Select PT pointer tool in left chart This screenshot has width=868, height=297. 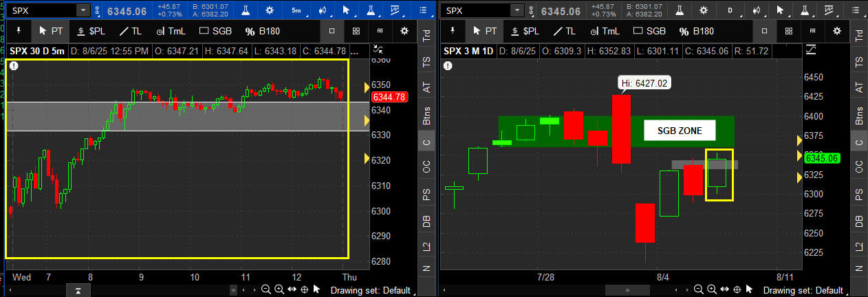52,31
